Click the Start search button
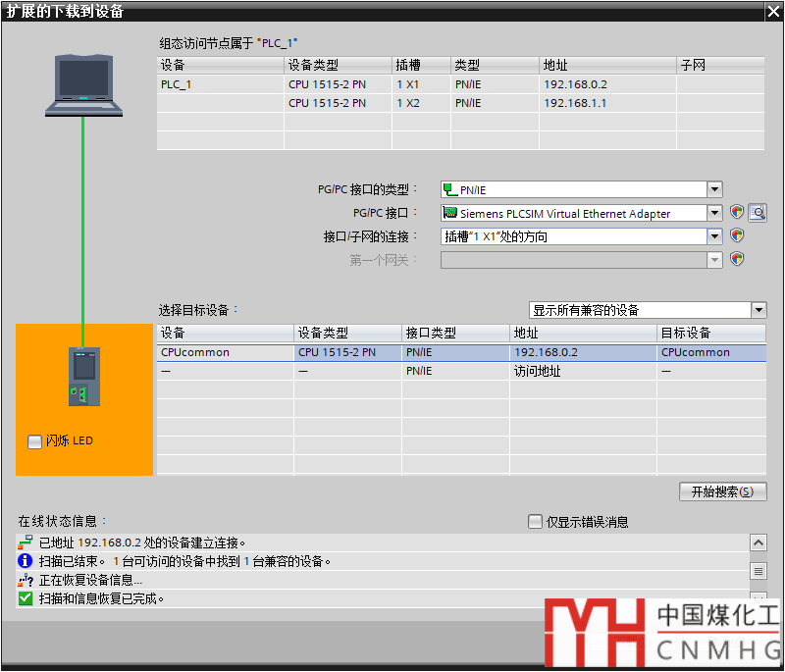Image resolution: width=785 pixels, height=672 pixels. 722,491
